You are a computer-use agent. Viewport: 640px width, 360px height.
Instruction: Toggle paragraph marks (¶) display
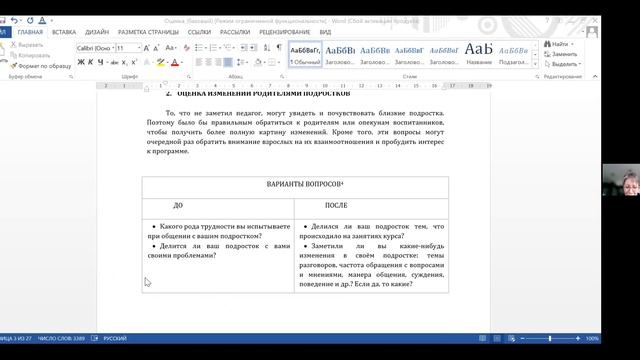tap(279, 48)
